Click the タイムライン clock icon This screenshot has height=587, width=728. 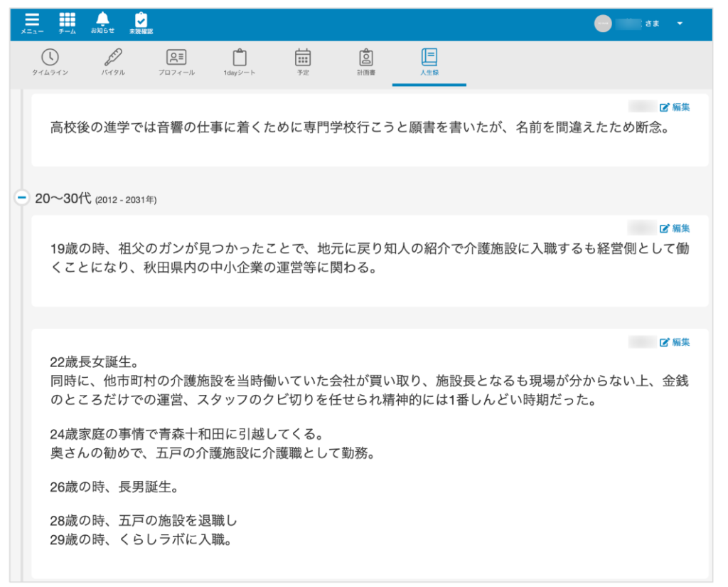pos(50,58)
